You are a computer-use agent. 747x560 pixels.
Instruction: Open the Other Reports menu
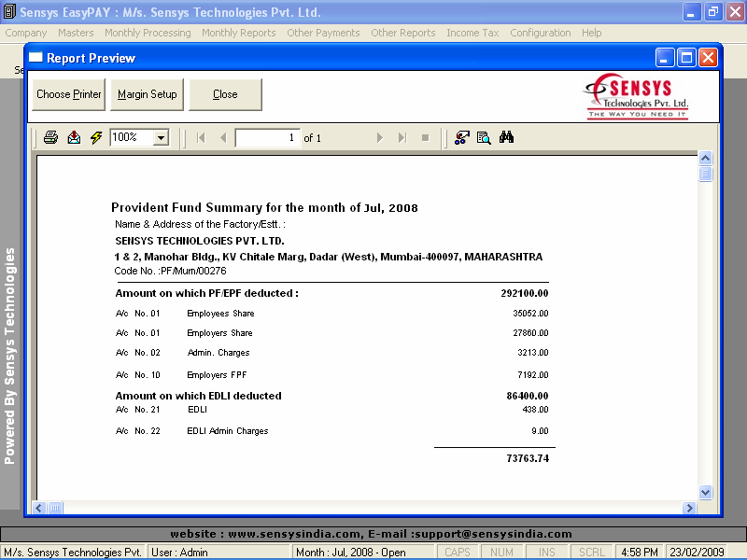coord(403,33)
